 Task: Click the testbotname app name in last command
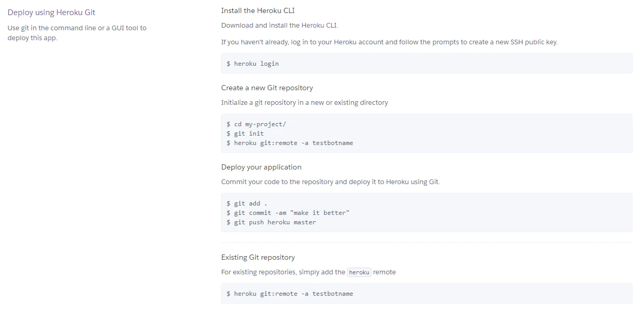[333, 294]
